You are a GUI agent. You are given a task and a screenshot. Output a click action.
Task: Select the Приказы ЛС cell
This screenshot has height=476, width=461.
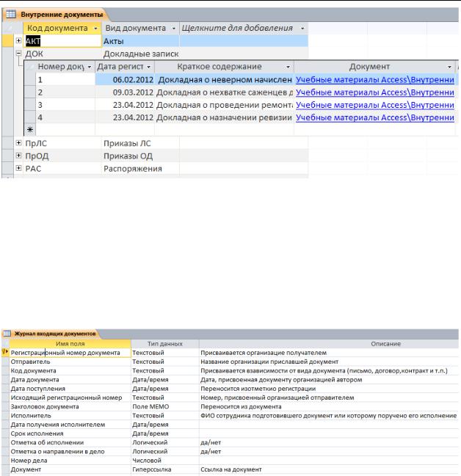click(141, 143)
